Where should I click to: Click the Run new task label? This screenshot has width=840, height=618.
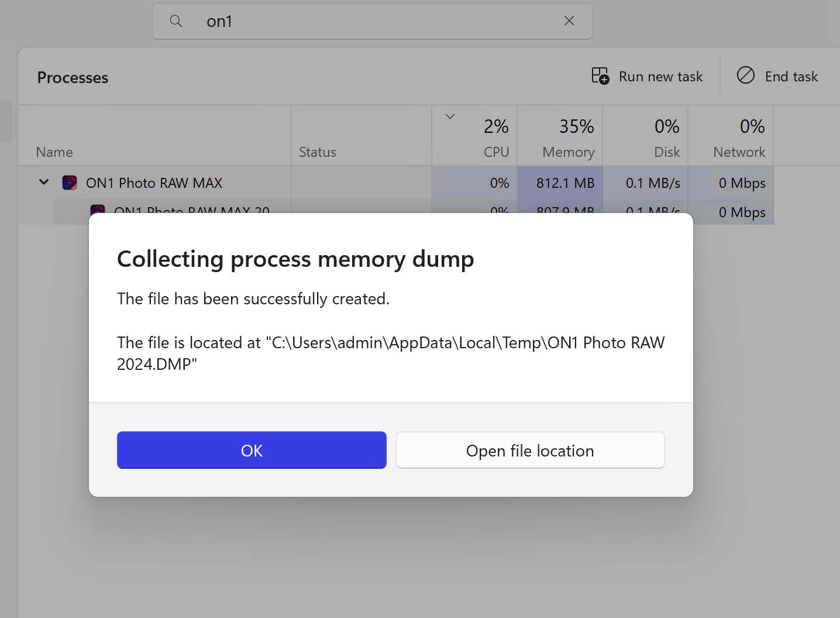[x=660, y=77]
